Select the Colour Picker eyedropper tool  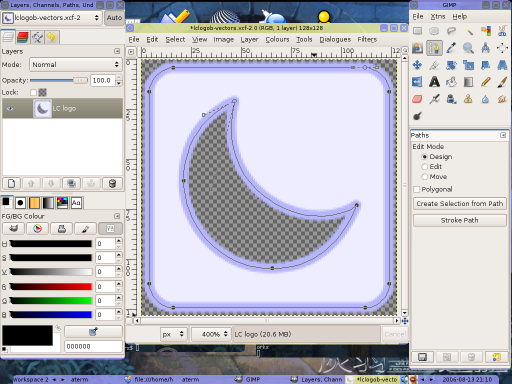point(451,48)
